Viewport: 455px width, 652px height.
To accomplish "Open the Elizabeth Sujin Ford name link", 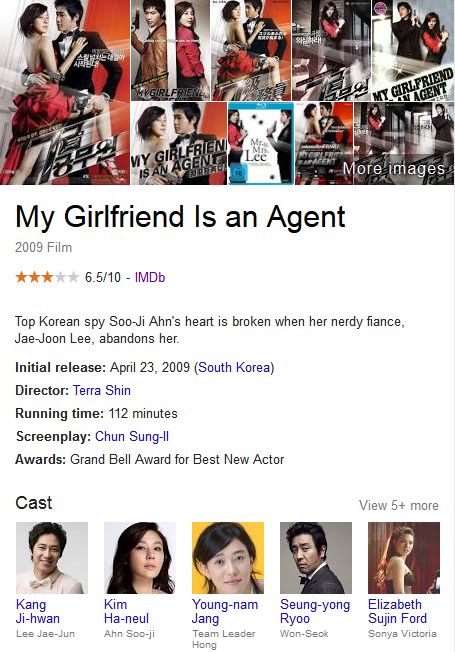I will [x=398, y=611].
